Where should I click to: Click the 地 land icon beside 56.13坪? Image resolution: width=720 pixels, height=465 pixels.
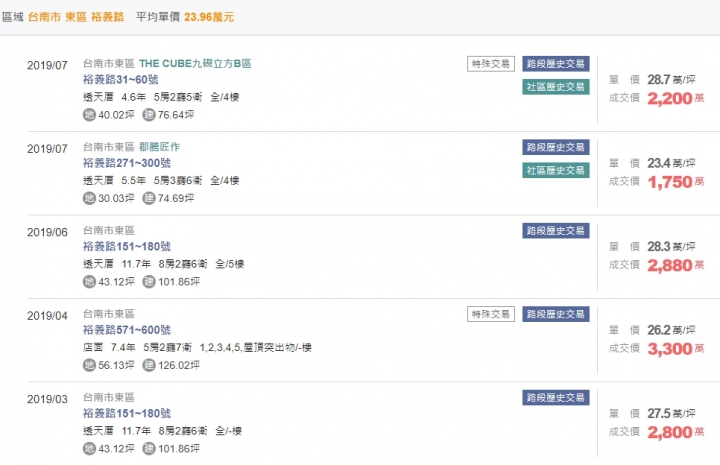tap(89, 365)
